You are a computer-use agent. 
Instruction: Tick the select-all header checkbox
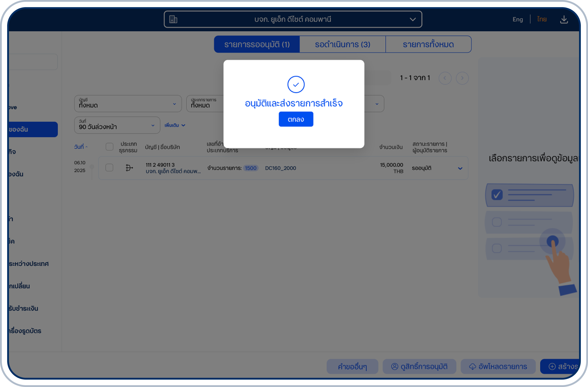pyautogui.click(x=109, y=147)
